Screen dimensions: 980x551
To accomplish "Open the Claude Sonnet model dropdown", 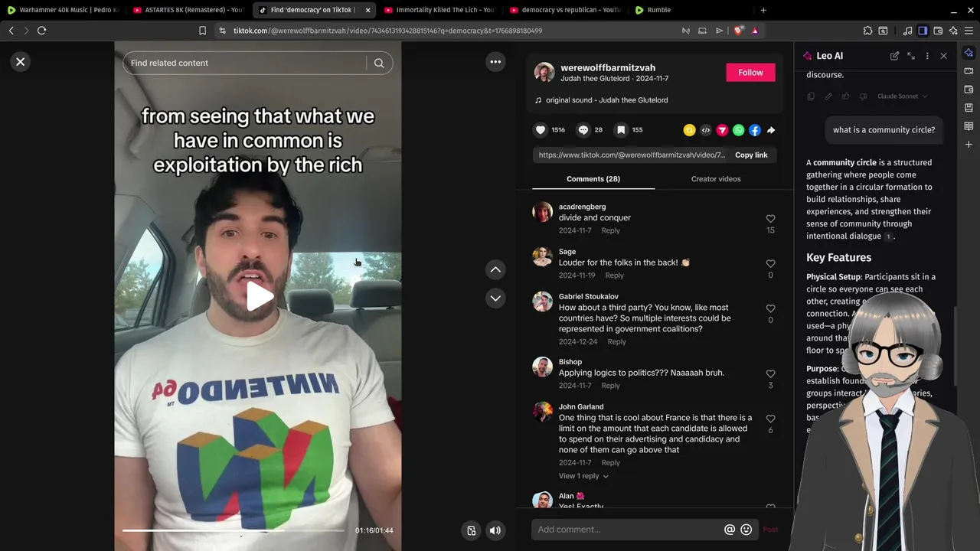I will pyautogui.click(x=903, y=96).
